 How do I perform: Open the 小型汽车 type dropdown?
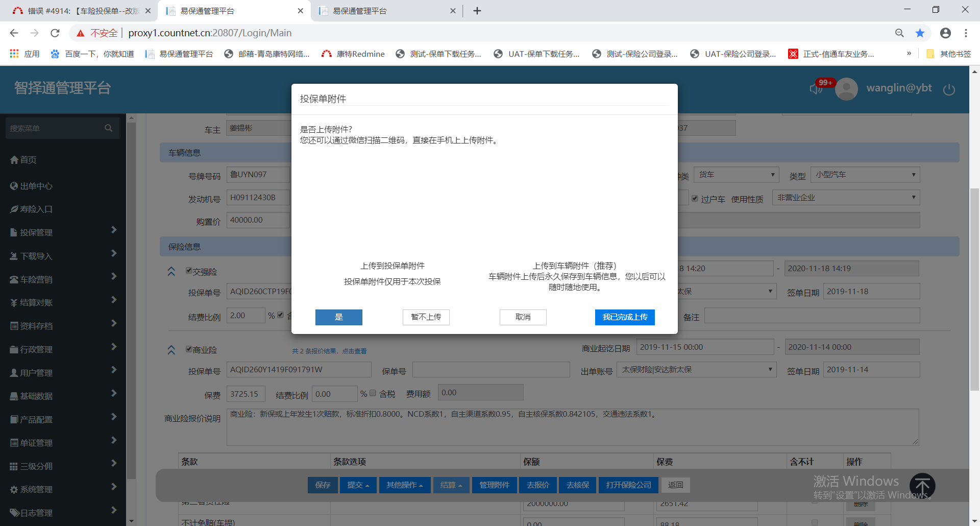tap(866, 175)
